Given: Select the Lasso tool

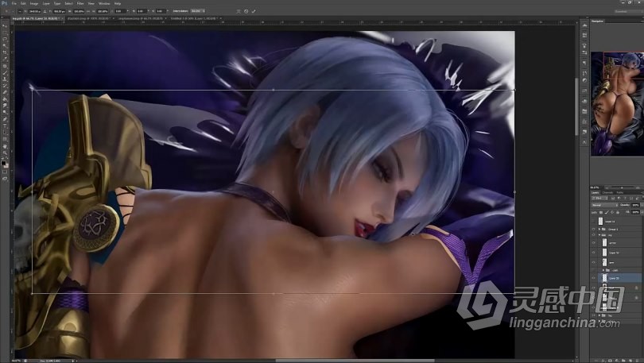Looking at the screenshot, I should point(5,39).
